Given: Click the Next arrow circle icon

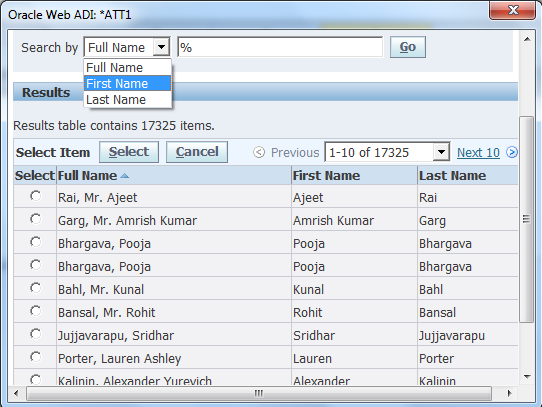Looking at the screenshot, I should click(512, 152).
